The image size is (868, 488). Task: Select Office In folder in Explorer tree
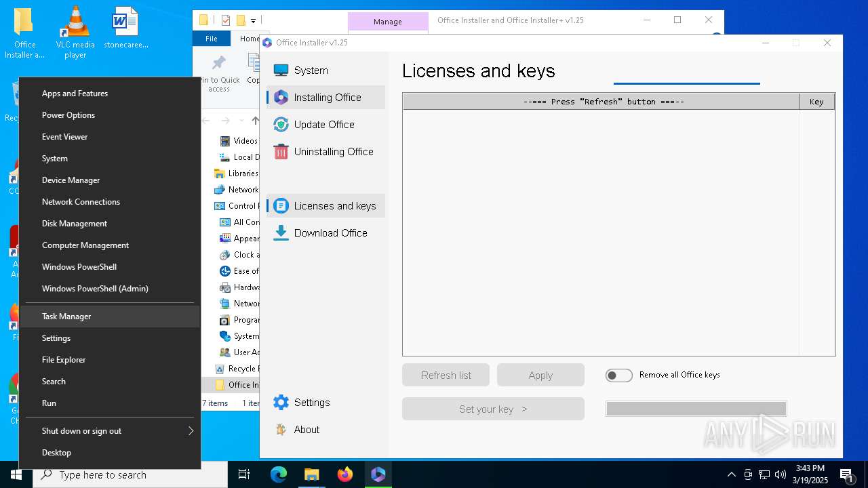(x=237, y=385)
